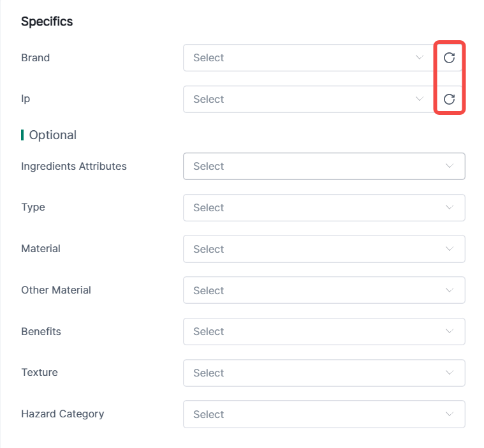The image size is (484, 448).
Task: Open the Material select field
Action: click(312, 250)
